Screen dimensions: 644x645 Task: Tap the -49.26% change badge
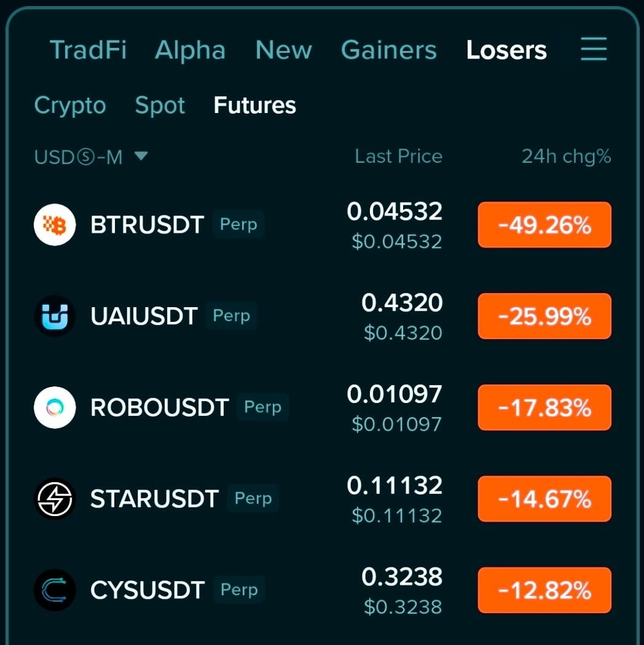coord(544,225)
